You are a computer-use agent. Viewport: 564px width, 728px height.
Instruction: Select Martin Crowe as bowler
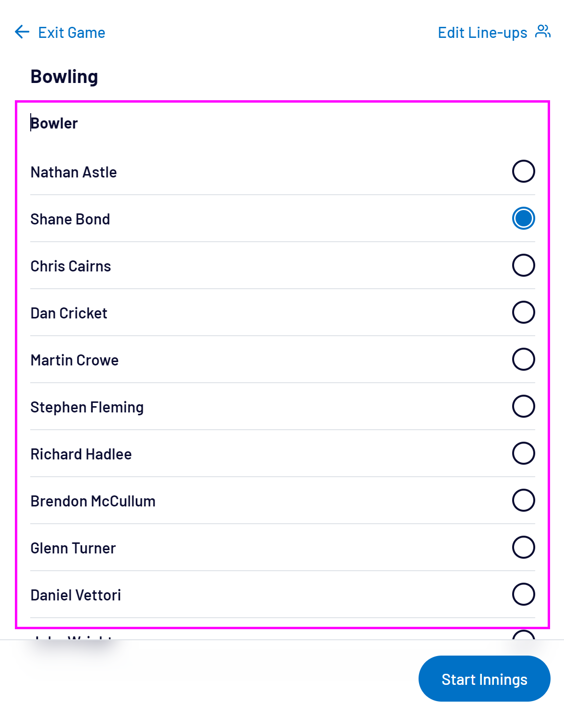[x=523, y=359]
